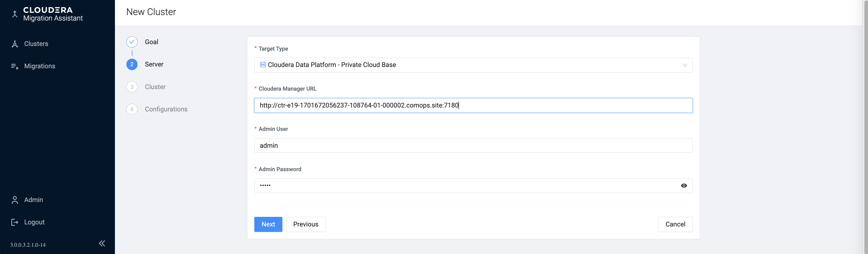Screen dimensions: 868x254
Task: Show the Admin Password with eye icon
Action: click(684, 186)
